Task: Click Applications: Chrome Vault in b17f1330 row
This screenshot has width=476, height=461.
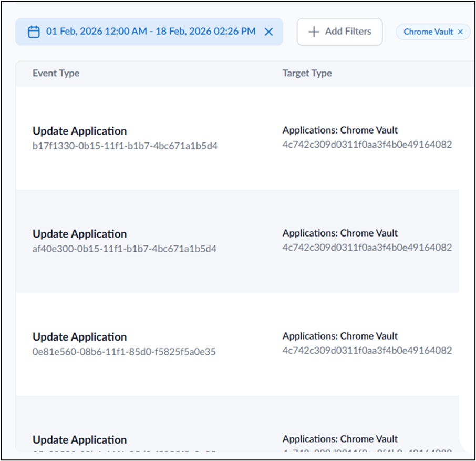Action: point(340,130)
